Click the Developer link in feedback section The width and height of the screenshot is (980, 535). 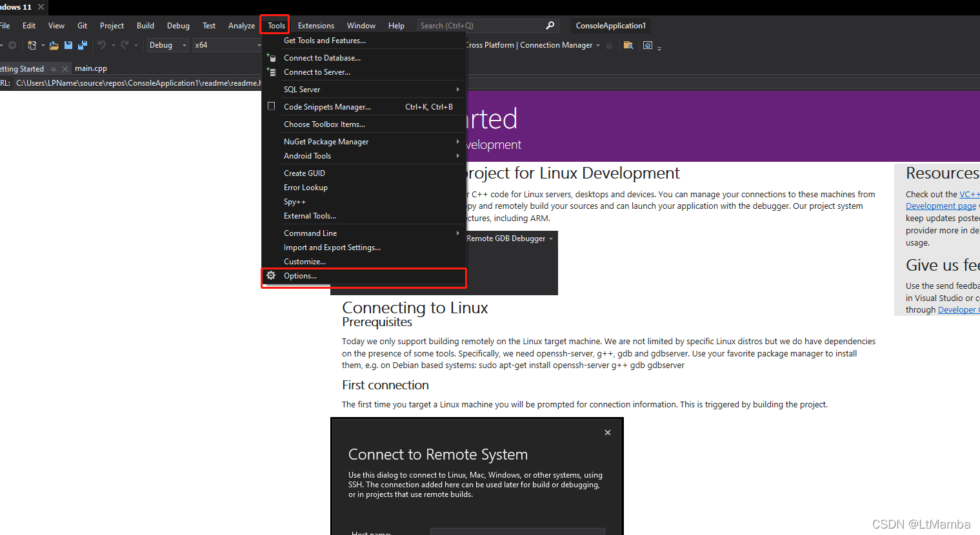(958, 310)
